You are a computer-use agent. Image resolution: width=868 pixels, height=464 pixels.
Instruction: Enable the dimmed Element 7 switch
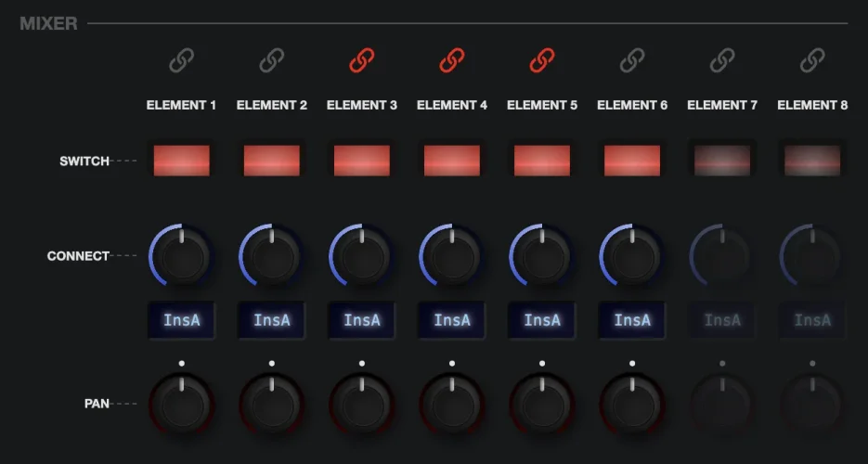coord(721,161)
